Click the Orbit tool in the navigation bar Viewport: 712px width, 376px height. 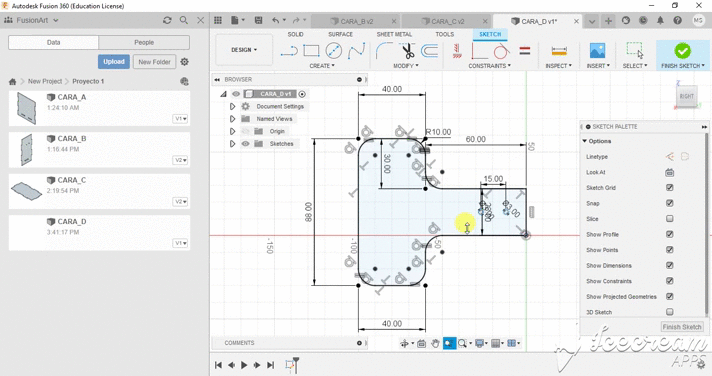(x=404, y=343)
